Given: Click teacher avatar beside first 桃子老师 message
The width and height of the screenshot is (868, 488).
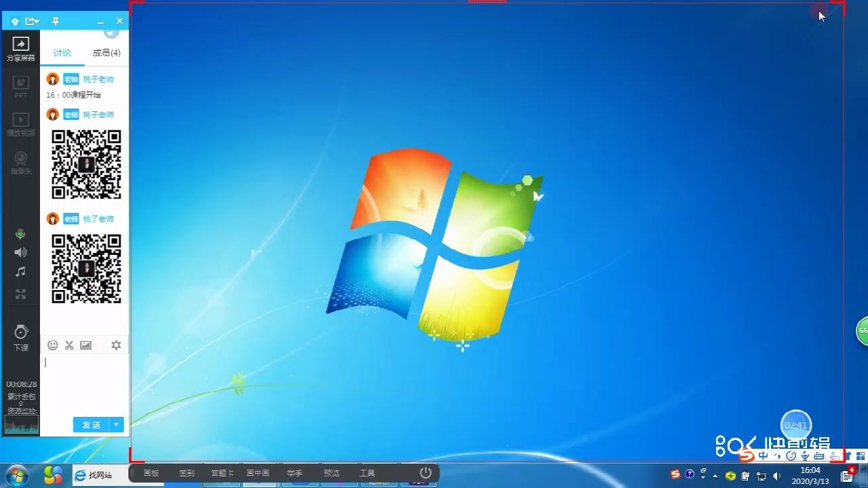Looking at the screenshot, I should coord(53,79).
